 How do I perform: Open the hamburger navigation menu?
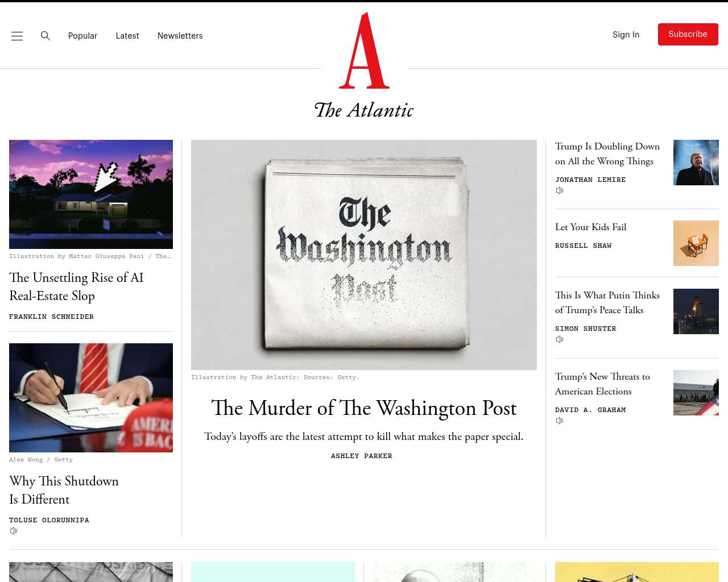click(17, 36)
